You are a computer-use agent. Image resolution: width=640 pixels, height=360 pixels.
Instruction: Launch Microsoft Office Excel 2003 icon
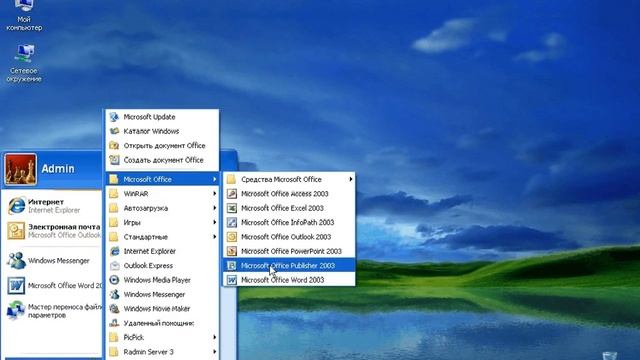[x=231, y=208]
